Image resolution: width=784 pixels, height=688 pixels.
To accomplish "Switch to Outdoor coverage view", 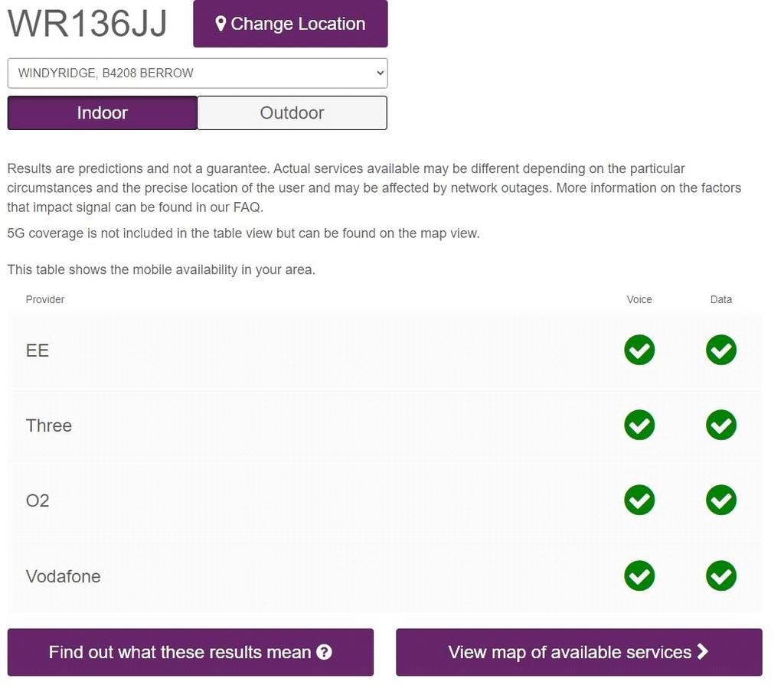I will click(292, 113).
